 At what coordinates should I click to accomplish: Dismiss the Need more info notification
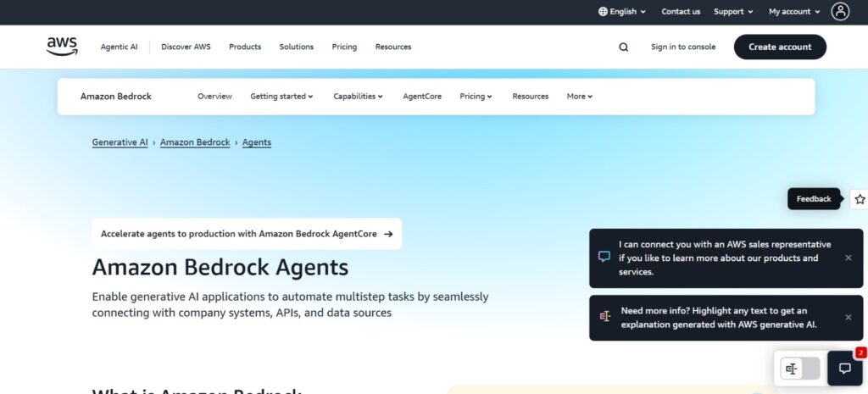pos(848,317)
